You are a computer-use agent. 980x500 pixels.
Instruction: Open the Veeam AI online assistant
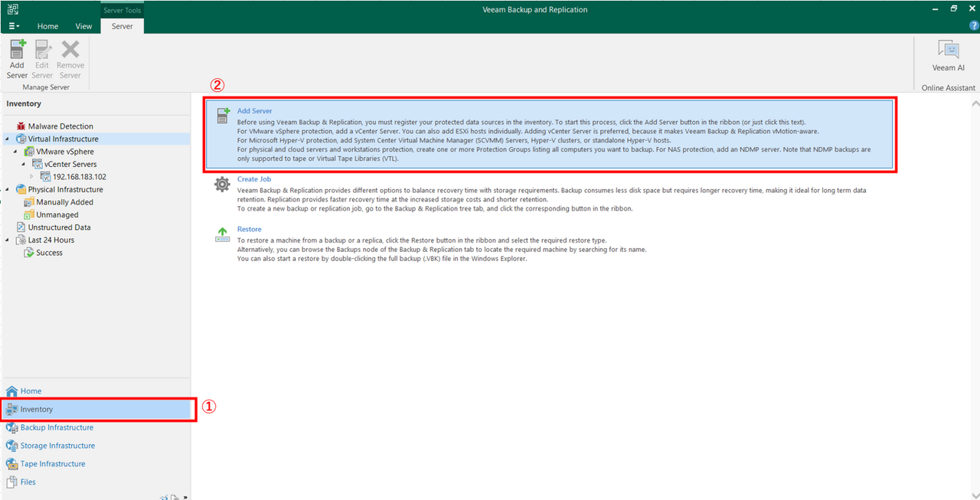click(948, 56)
